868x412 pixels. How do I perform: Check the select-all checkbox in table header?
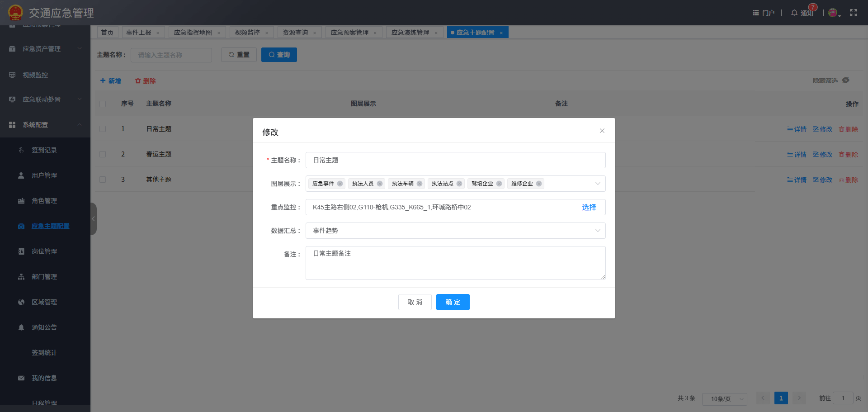[103, 104]
